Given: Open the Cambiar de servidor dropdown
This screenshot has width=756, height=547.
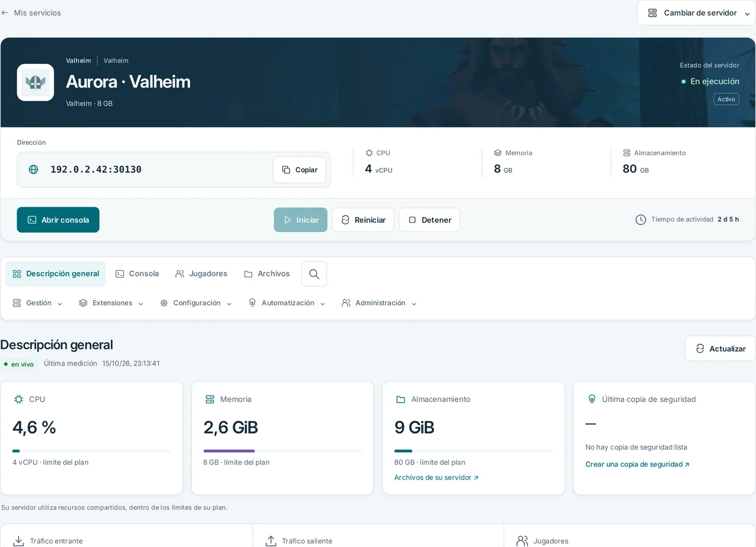Looking at the screenshot, I should (696, 13).
